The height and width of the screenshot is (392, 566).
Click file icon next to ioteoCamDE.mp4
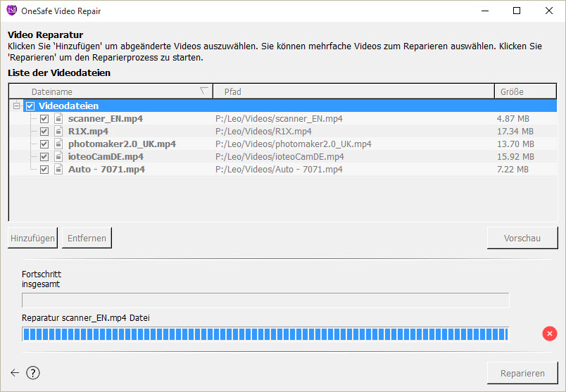(58, 156)
